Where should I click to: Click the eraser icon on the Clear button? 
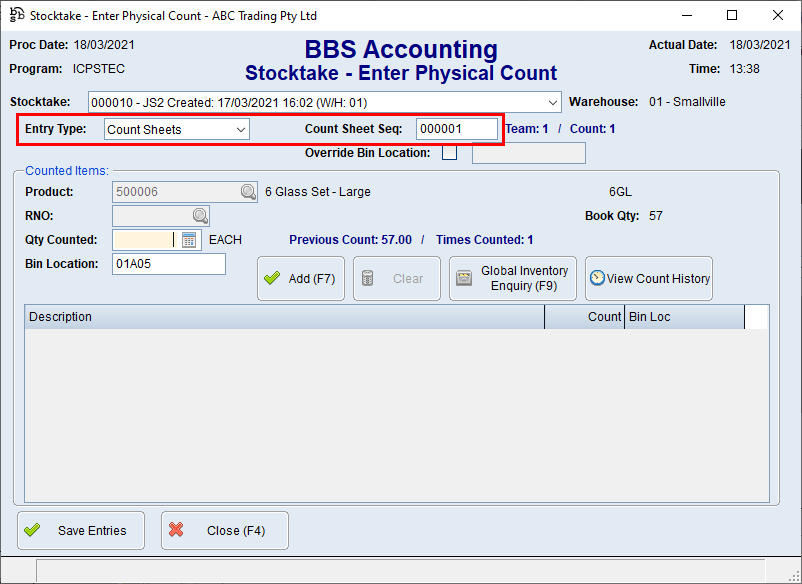363,278
